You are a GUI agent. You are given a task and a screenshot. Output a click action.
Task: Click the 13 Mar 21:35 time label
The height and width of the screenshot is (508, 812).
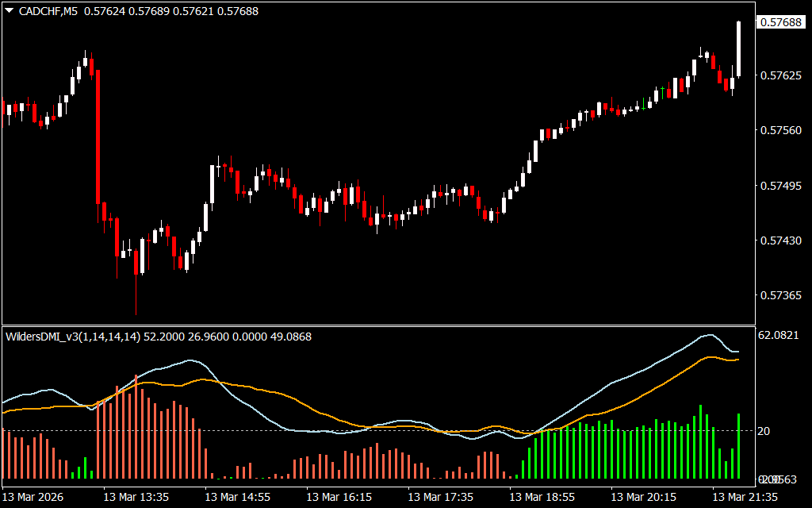coord(746,497)
